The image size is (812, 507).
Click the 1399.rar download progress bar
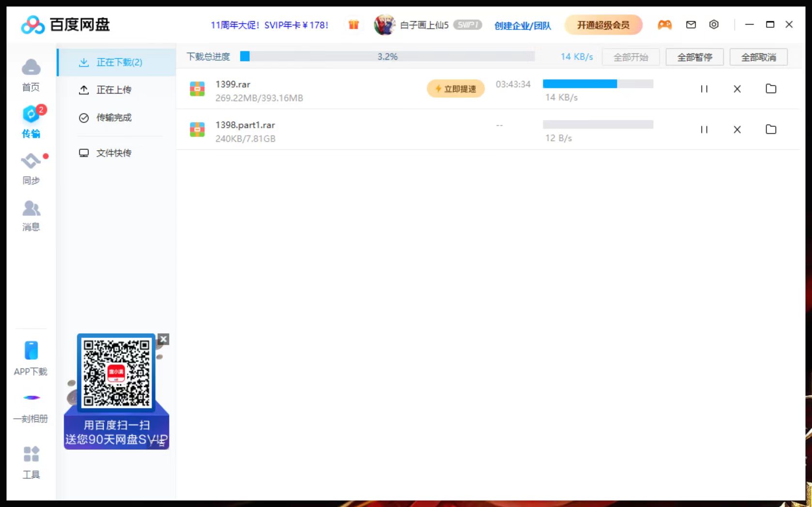point(598,84)
